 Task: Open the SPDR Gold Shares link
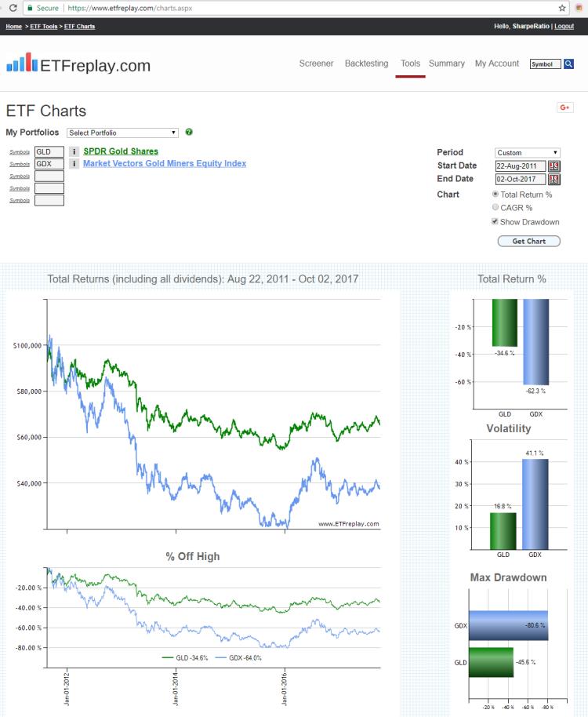coord(121,151)
